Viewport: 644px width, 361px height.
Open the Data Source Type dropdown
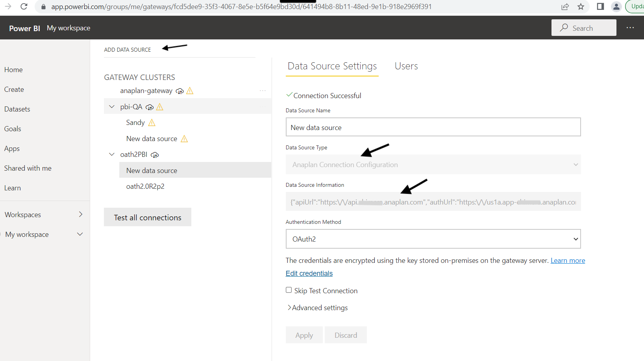click(433, 164)
